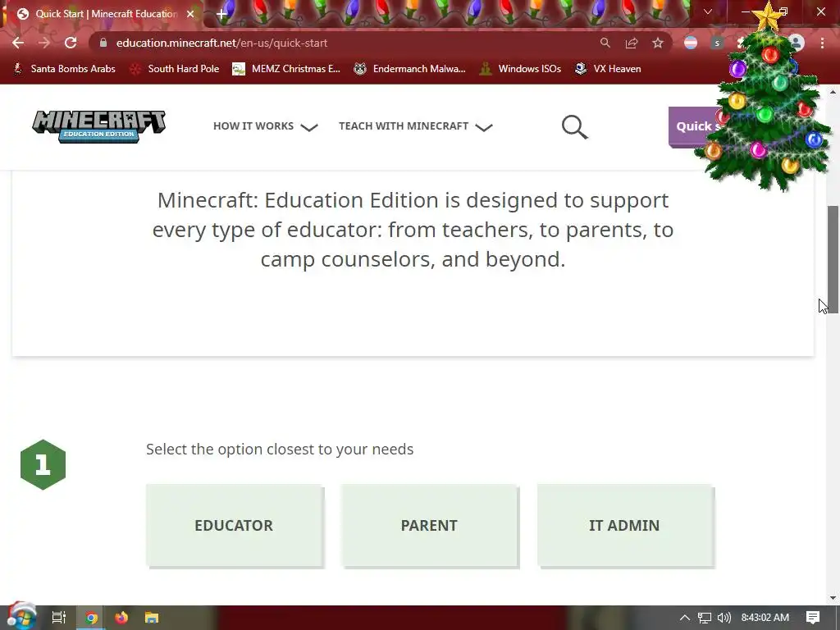Open the MEMZ Christmas bookmark

click(x=286, y=69)
